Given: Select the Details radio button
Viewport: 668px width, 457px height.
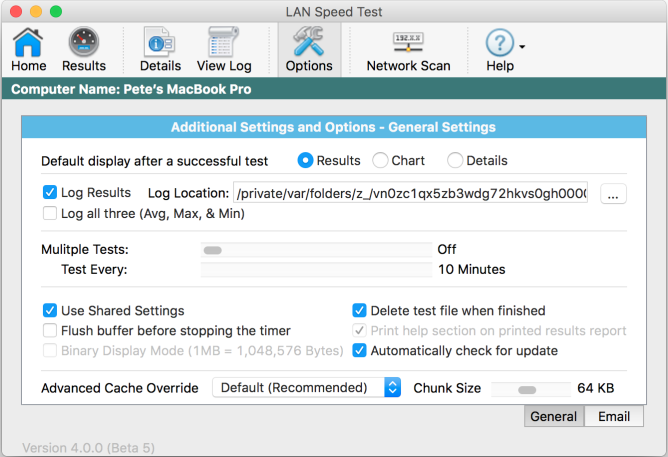Looking at the screenshot, I should coord(455,161).
